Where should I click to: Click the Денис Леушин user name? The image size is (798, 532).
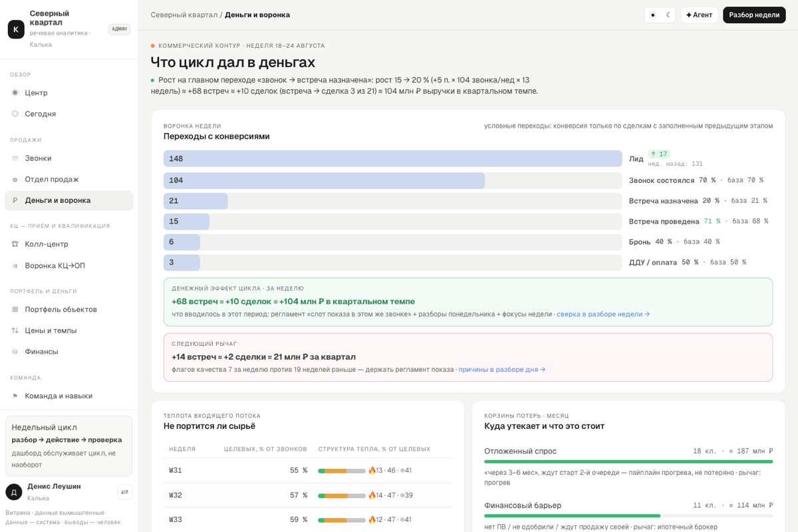click(54, 486)
